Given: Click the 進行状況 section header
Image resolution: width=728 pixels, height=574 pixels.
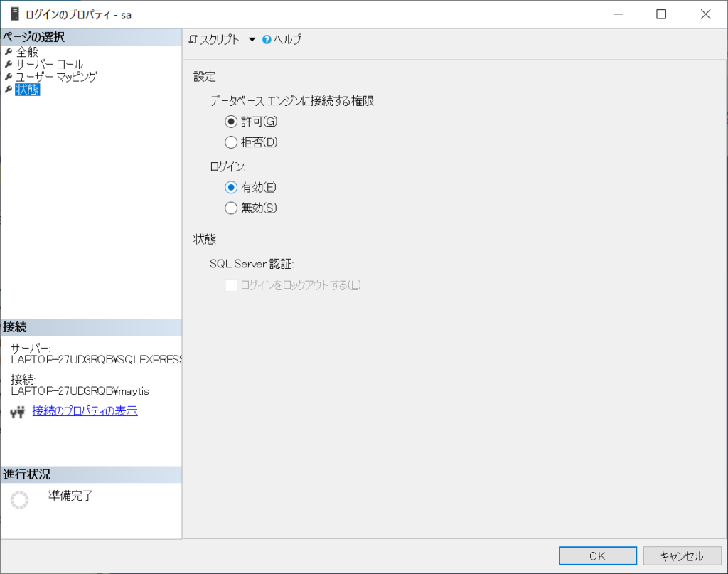Looking at the screenshot, I should [92, 474].
